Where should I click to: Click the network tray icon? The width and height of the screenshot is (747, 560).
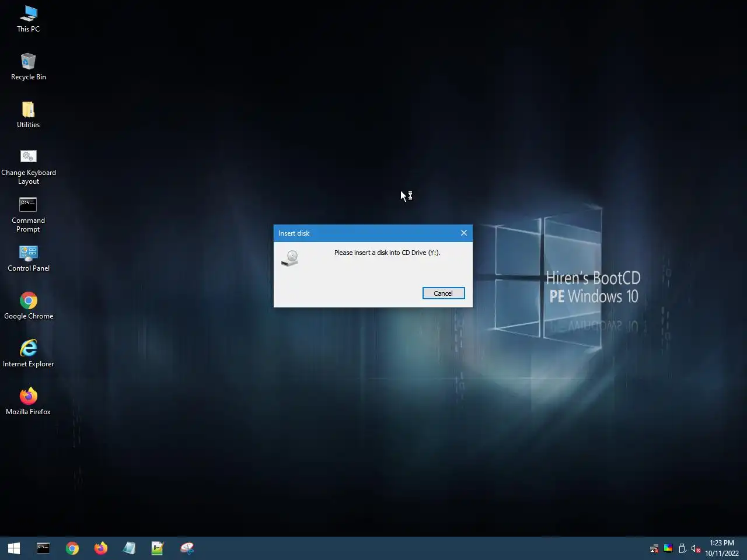654,548
